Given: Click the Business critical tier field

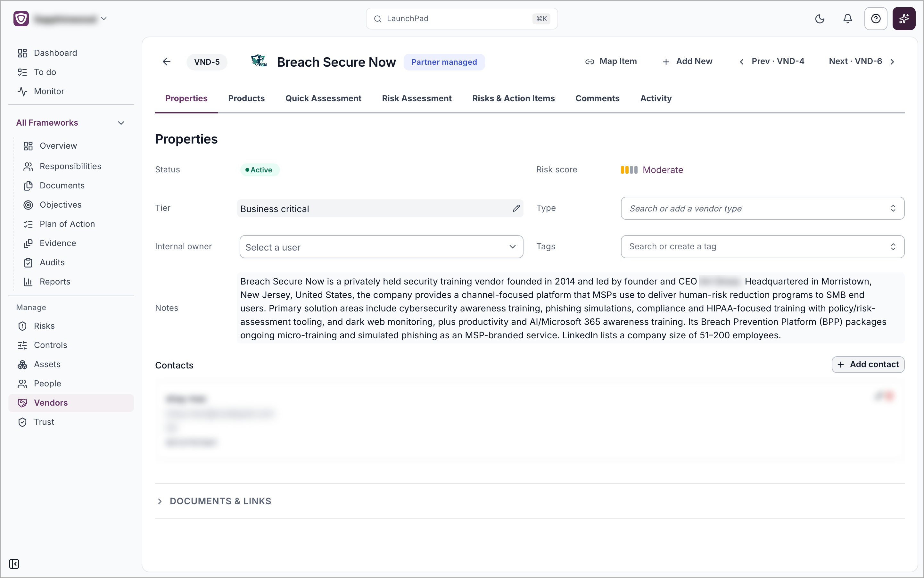Looking at the screenshot, I should coord(380,208).
